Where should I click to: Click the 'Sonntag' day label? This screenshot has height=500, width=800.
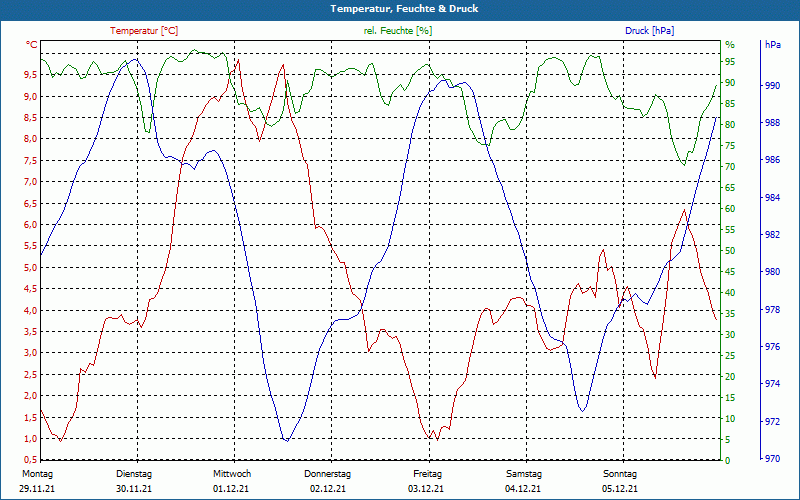[x=620, y=474]
